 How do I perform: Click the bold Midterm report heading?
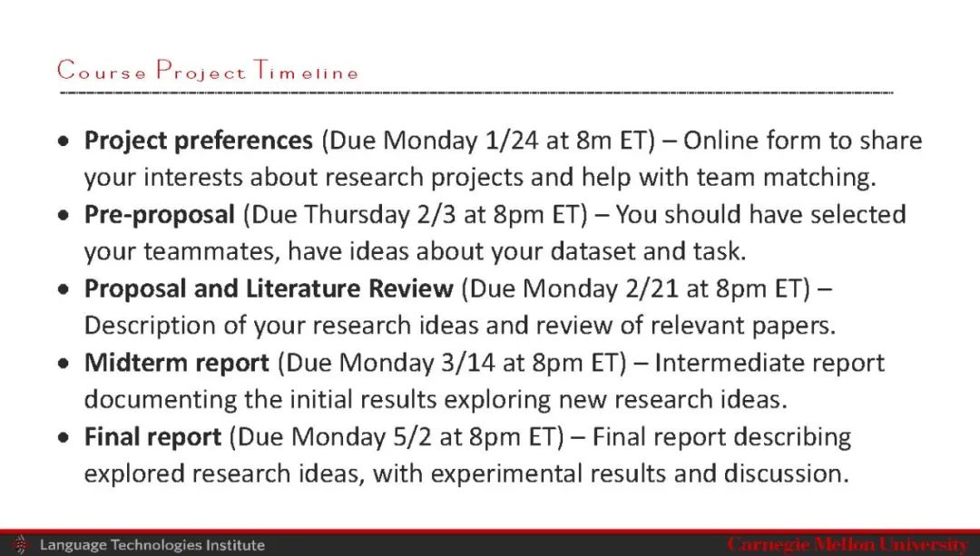click(x=176, y=364)
